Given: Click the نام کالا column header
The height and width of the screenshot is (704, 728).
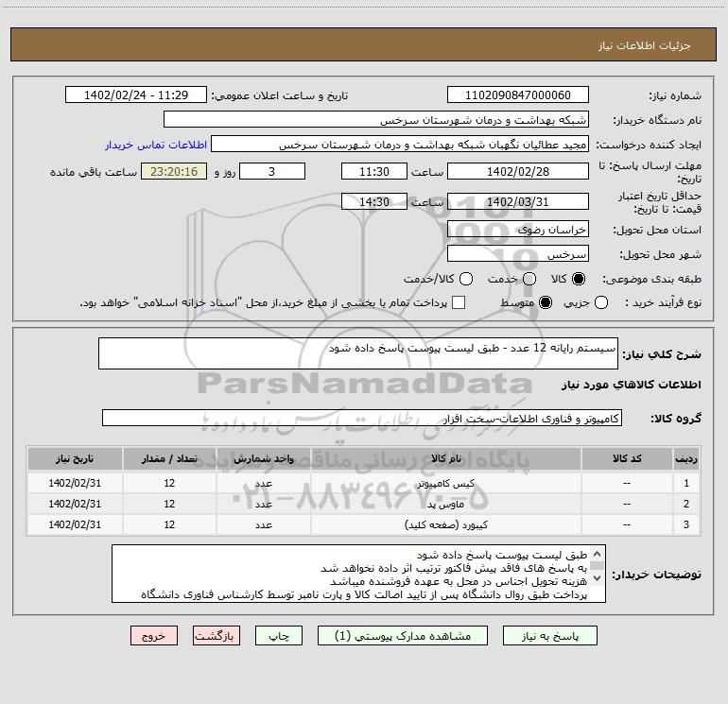Looking at the screenshot, I should (x=445, y=458).
